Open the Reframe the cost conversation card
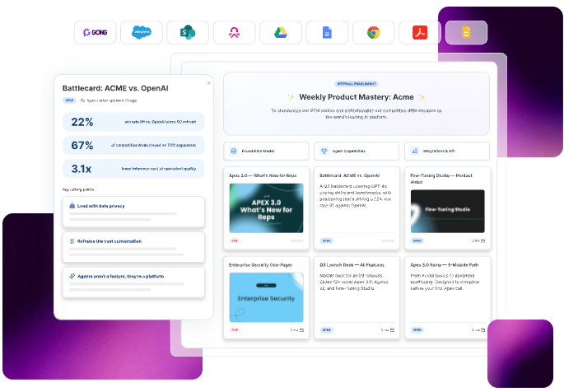564x392 pixels. pyautogui.click(x=133, y=247)
